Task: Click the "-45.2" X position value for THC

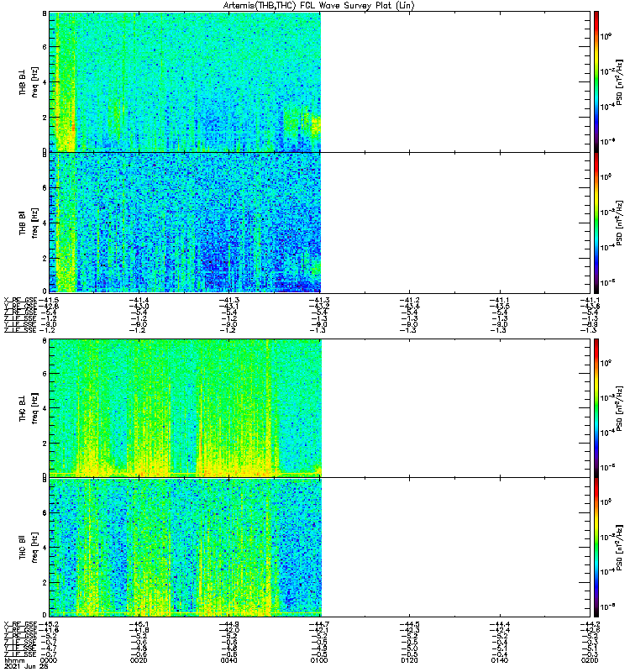Action: pos(49,624)
